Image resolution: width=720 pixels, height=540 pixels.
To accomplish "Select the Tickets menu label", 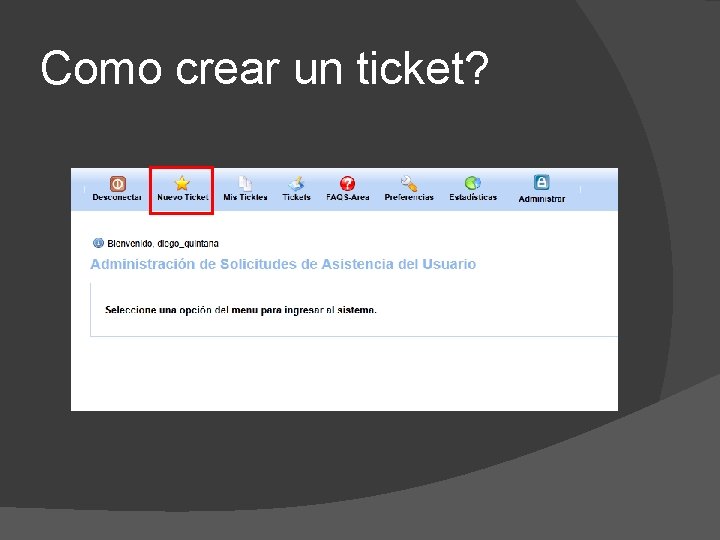I will pyautogui.click(x=296, y=197).
